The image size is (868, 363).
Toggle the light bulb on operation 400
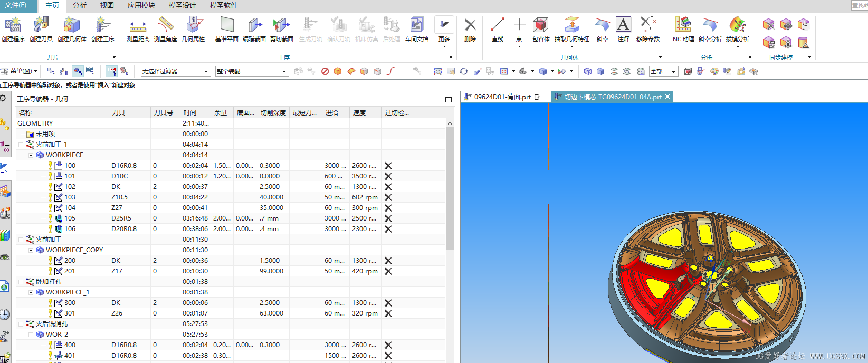[50, 345]
